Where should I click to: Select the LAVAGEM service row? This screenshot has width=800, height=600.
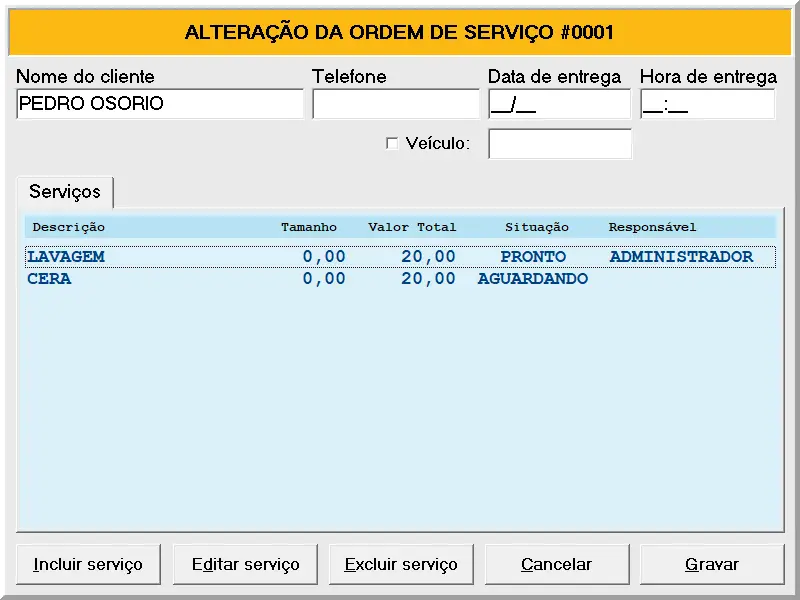[401, 257]
